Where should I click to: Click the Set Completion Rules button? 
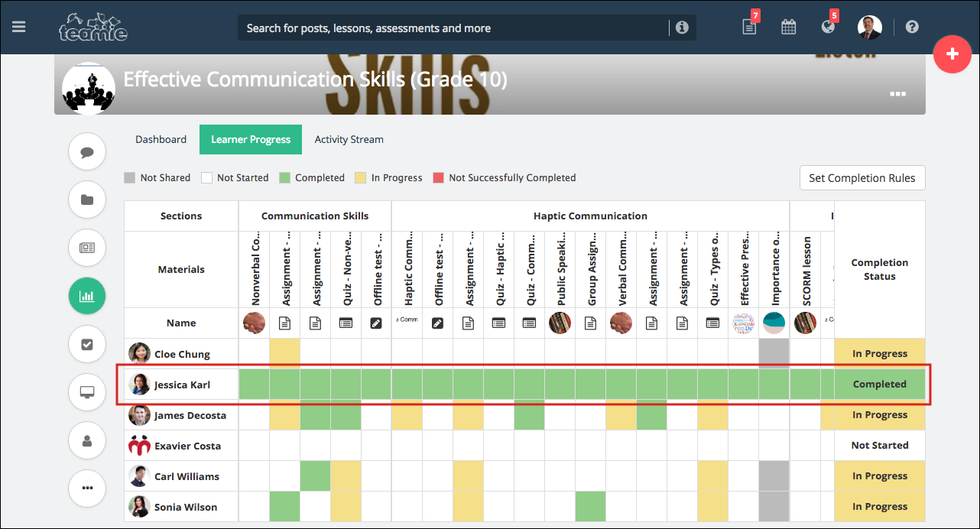(862, 177)
